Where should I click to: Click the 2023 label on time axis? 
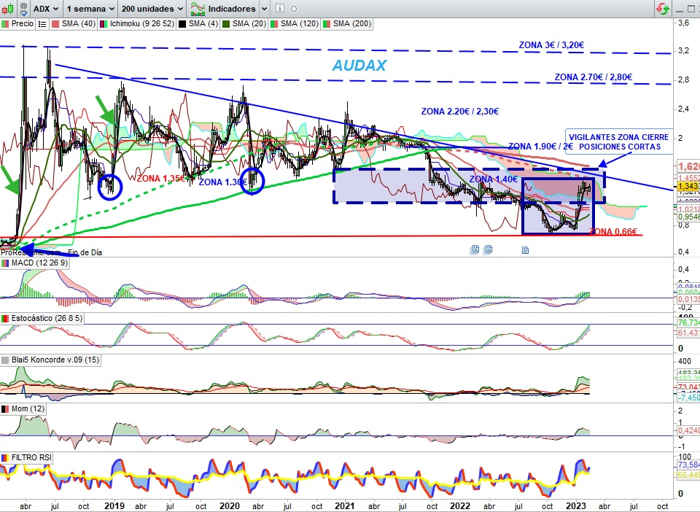[x=575, y=506]
